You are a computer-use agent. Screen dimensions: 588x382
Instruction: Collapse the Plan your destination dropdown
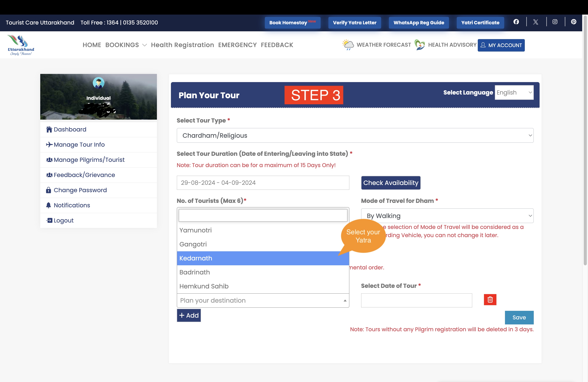click(345, 301)
